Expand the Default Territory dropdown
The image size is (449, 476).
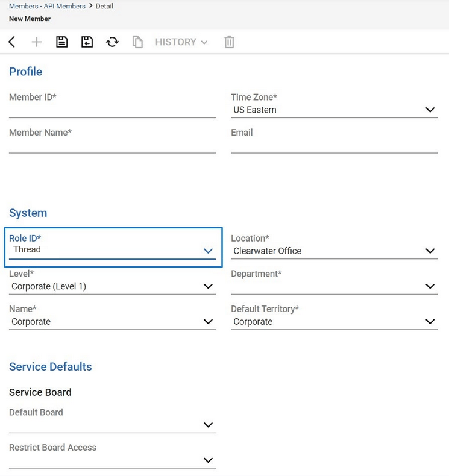334,322
